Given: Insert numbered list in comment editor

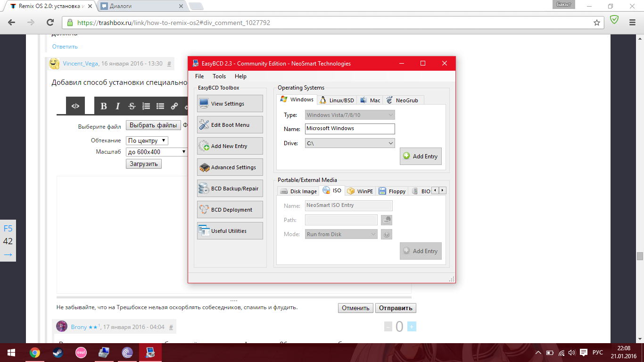Looking at the screenshot, I should [x=146, y=106].
